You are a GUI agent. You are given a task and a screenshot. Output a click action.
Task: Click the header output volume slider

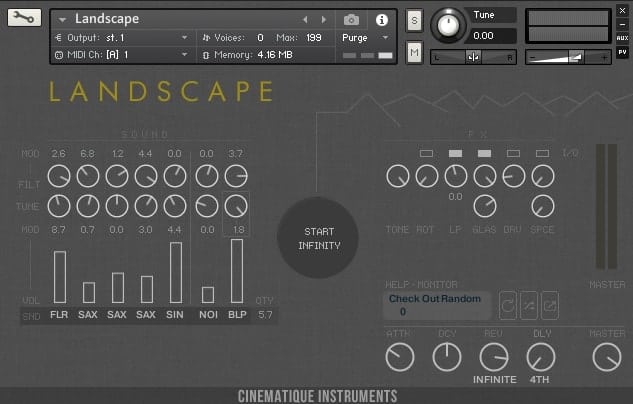[x=568, y=57]
